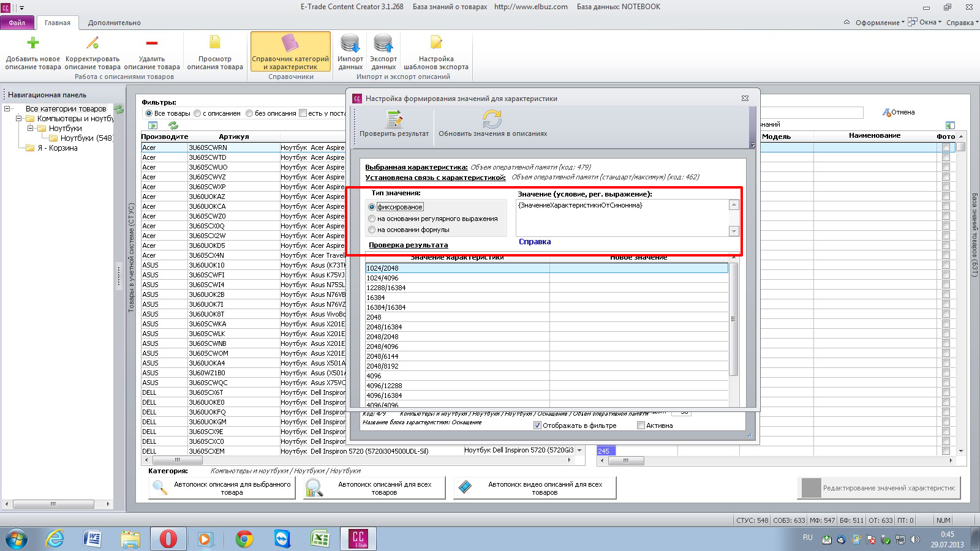
Task: Click the Наименование column header
Action: (x=875, y=135)
